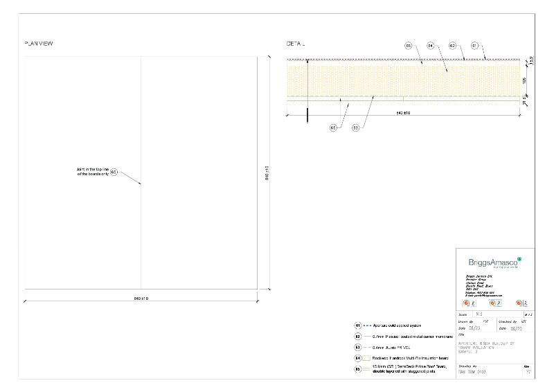The height and width of the screenshot is (392, 554).
Task: Click legend bubble 04 beside the Rockwool insulation entry
Action: (x=357, y=358)
